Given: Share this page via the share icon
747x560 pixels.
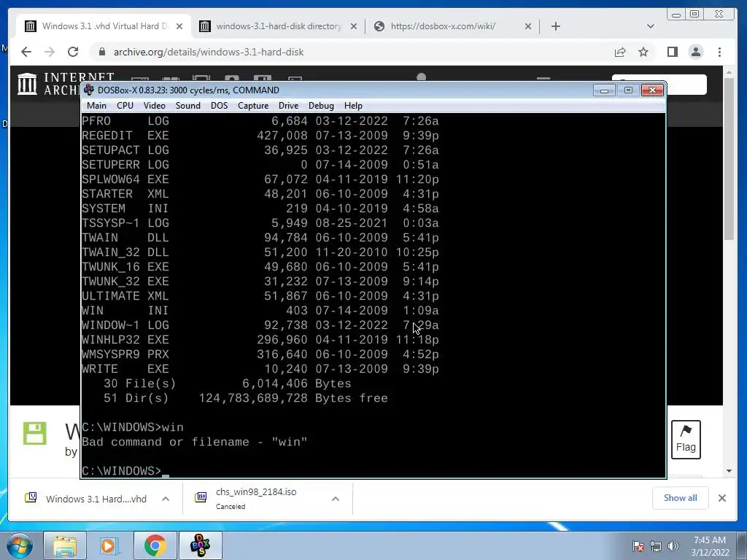Looking at the screenshot, I should pyautogui.click(x=620, y=52).
